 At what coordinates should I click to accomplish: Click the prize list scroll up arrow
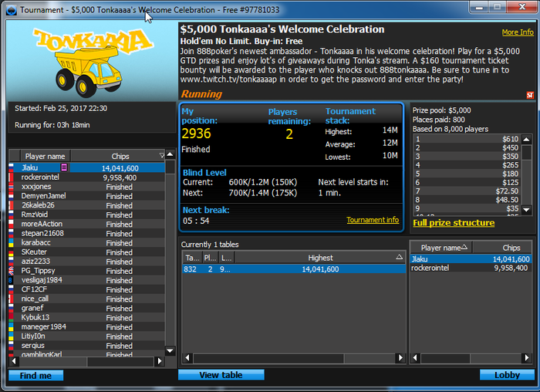tap(527, 139)
